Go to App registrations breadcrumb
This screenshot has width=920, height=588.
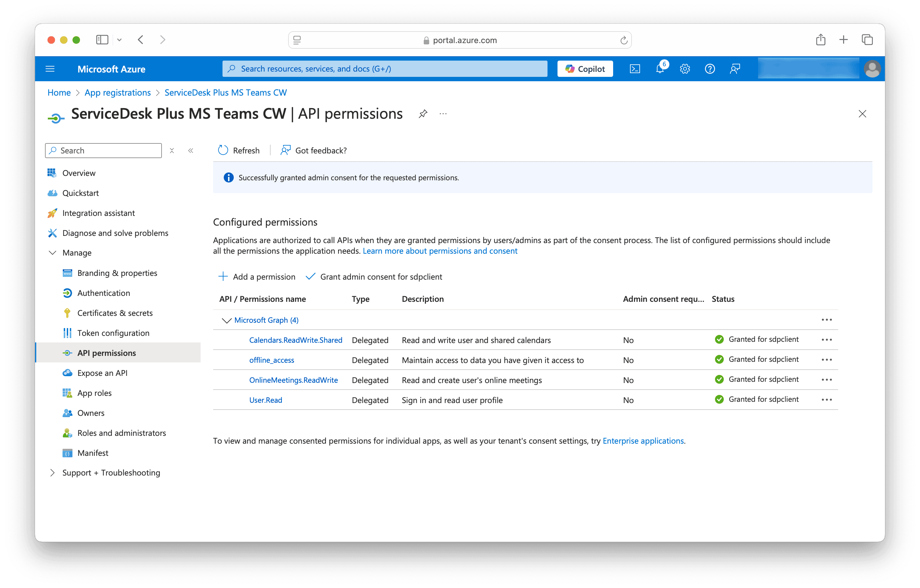click(117, 92)
